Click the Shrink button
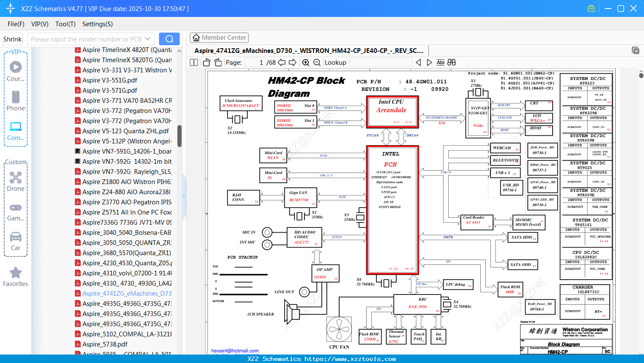 point(12,39)
